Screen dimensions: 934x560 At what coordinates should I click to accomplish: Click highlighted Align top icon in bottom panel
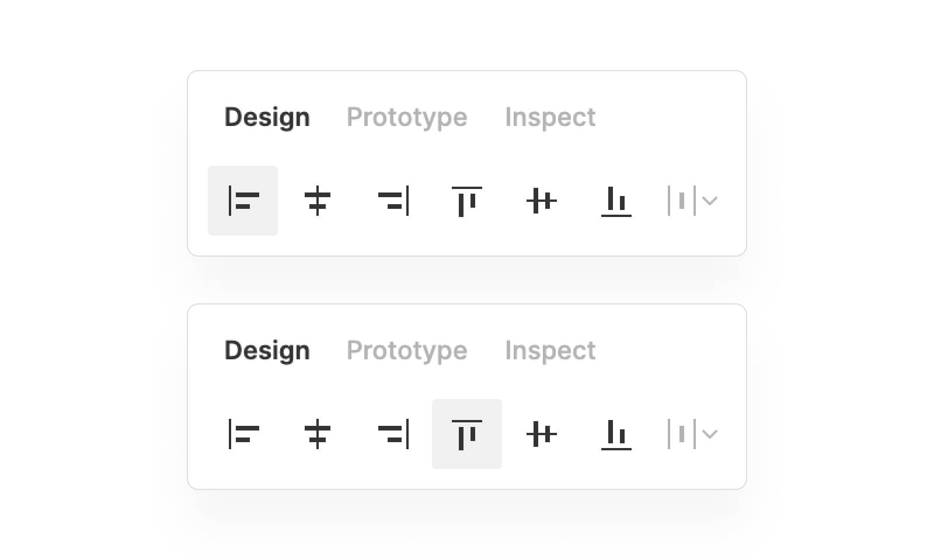point(467,434)
